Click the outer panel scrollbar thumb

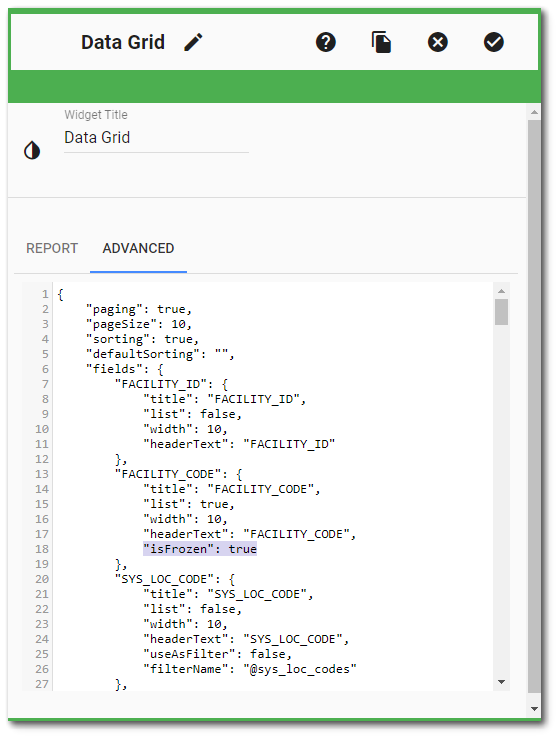tap(534, 407)
